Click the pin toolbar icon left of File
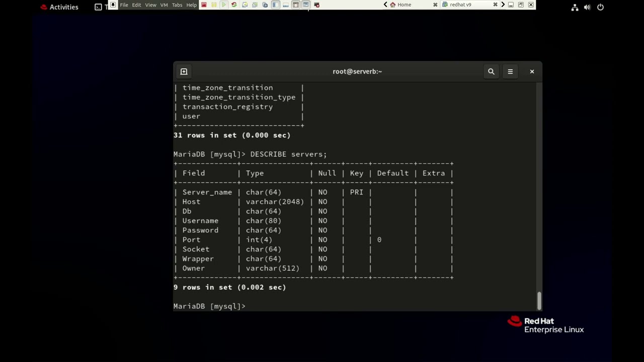The image size is (644, 362). pyautogui.click(x=113, y=5)
